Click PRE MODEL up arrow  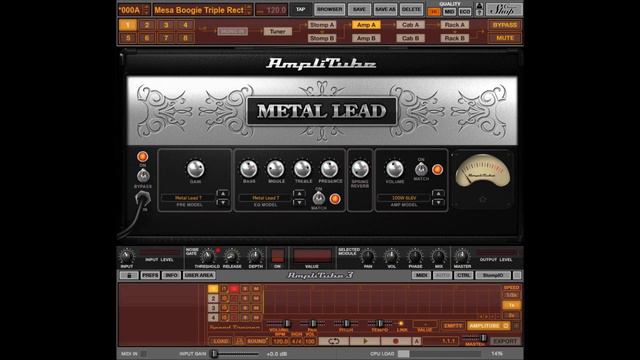click(x=222, y=193)
